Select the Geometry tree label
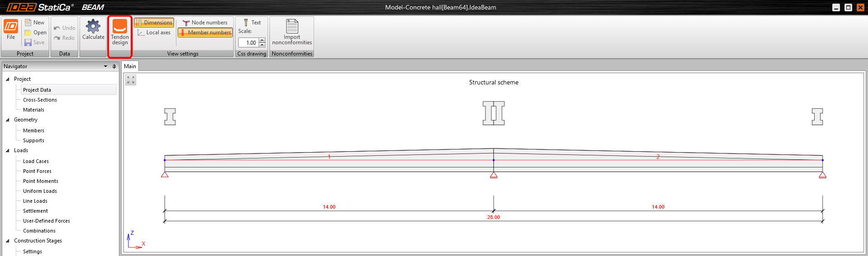Image resolution: width=868 pixels, height=256 pixels. pyautogui.click(x=26, y=120)
